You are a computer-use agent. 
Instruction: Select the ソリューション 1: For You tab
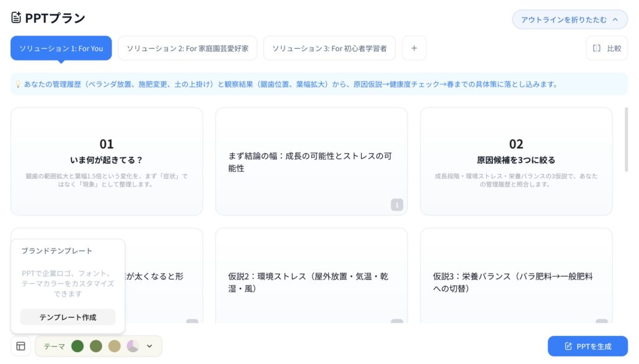(61, 48)
